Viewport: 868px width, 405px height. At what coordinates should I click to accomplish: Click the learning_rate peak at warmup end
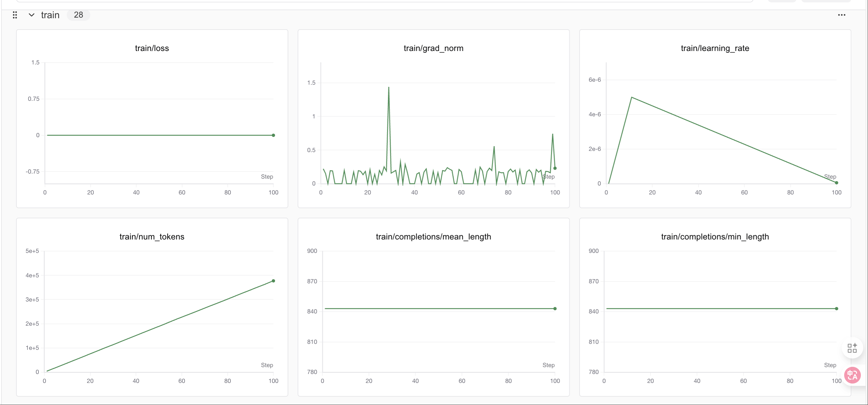coord(631,98)
